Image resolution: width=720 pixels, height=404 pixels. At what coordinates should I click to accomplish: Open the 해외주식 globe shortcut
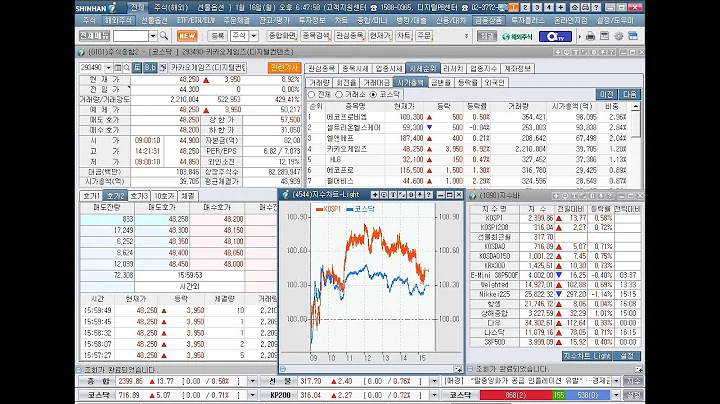click(x=518, y=36)
